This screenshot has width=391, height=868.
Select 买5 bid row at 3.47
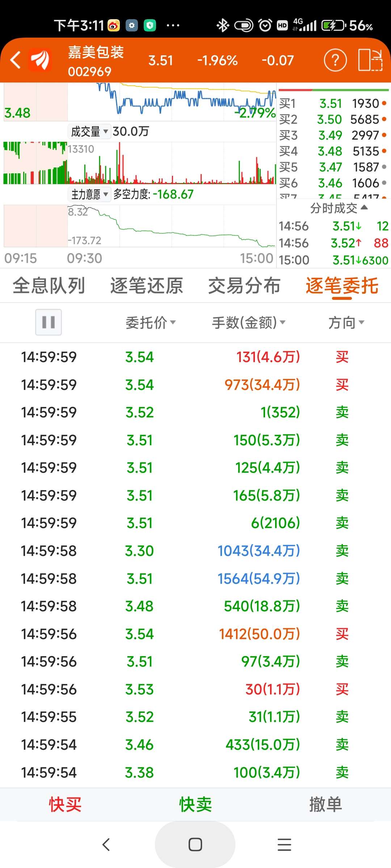pyautogui.click(x=333, y=167)
